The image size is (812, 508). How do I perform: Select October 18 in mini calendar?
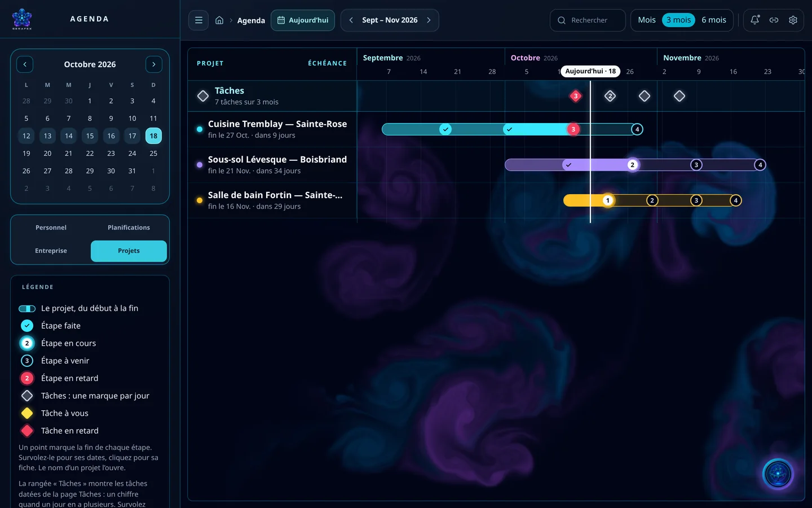tap(153, 136)
